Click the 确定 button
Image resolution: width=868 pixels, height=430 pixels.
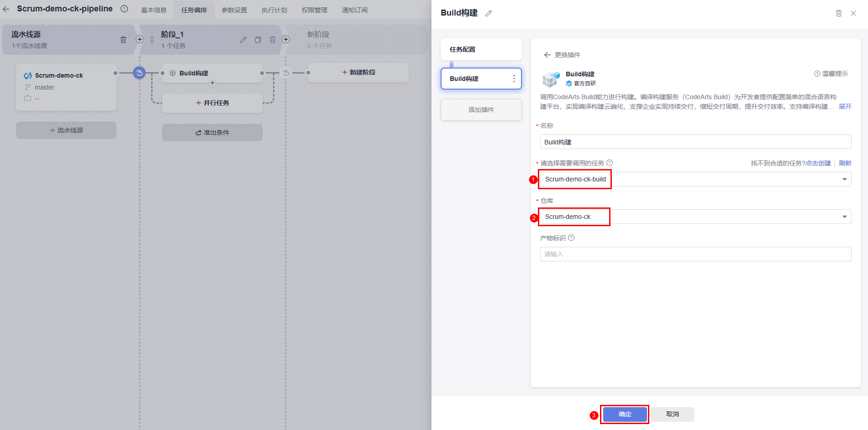tap(625, 414)
